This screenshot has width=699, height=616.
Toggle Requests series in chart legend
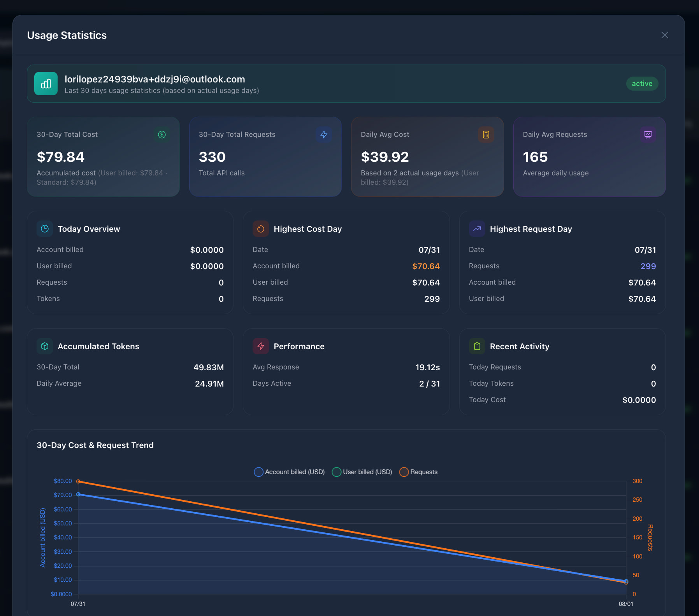tap(418, 472)
